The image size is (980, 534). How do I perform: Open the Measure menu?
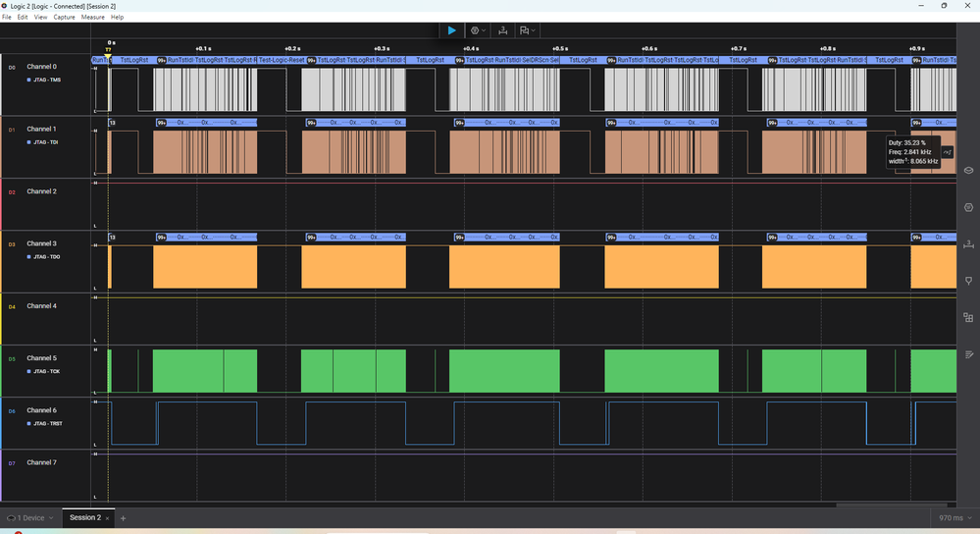coord(92,17)
